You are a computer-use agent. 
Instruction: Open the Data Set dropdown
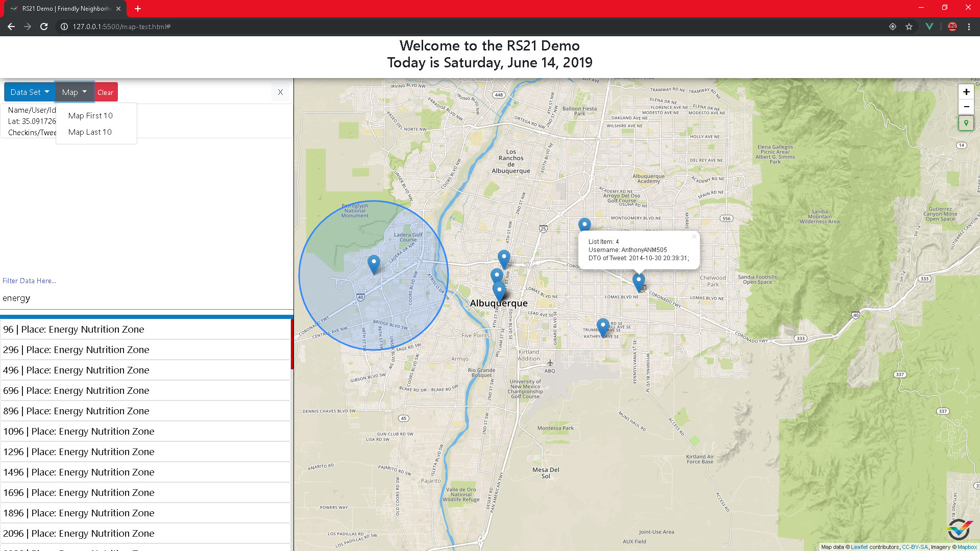point(30,92)
